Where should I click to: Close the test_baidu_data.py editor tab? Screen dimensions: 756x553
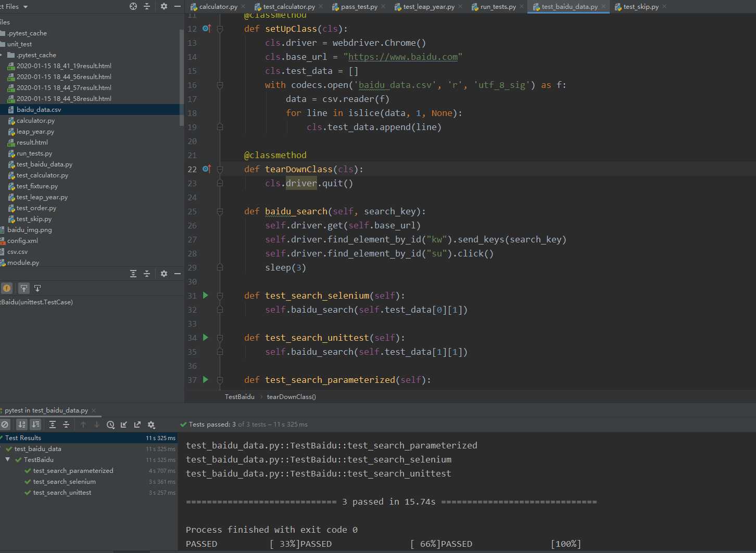pyautogui.click(x=603, y=7)
